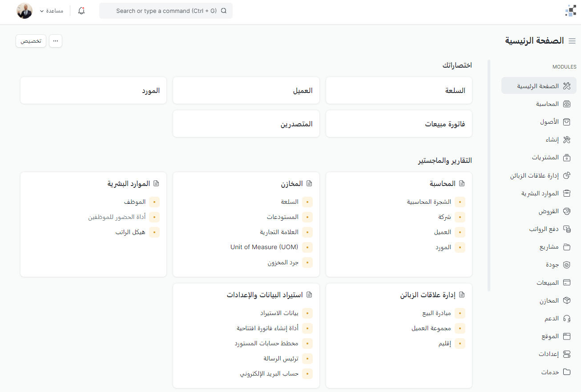The height and width of the screenshot is (392, 581).
Task: Open the three-dots more options menu
Action: (56, 41)
